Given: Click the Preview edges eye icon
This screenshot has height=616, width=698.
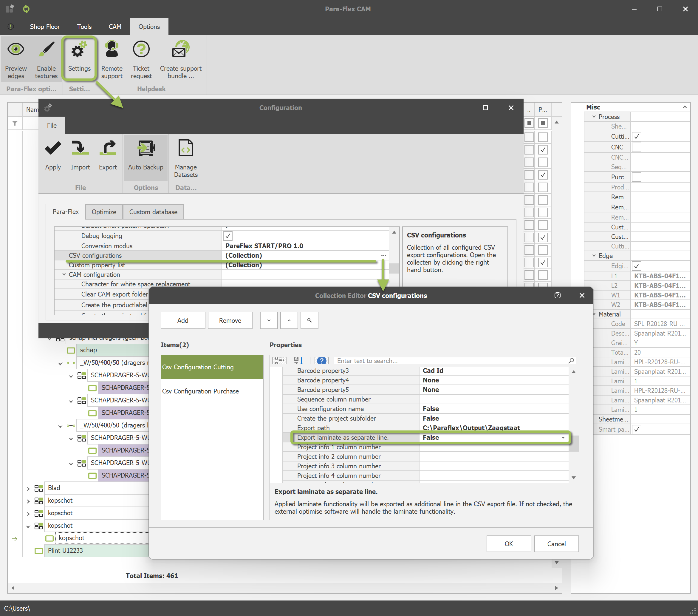Looking at the screenshot, I should click(16, 50).
